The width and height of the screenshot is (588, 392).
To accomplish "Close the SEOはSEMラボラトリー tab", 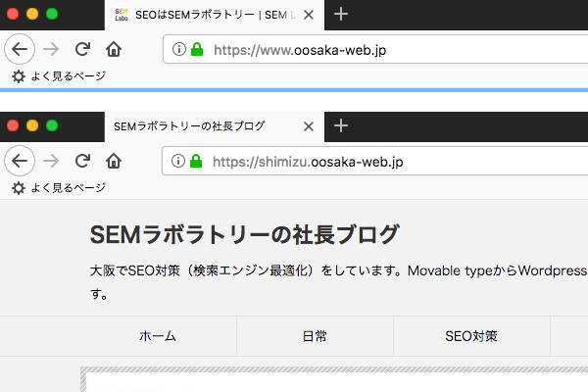I will pos(309,15).
